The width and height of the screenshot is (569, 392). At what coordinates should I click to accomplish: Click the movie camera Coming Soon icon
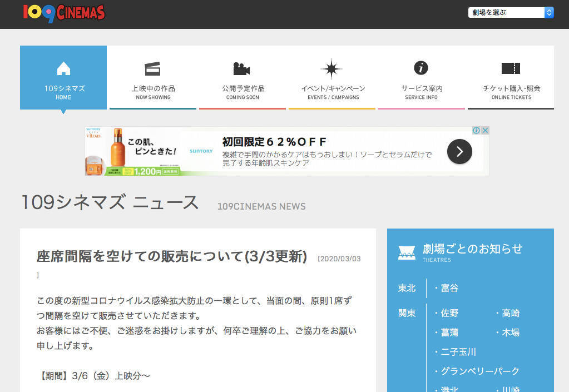241,68
